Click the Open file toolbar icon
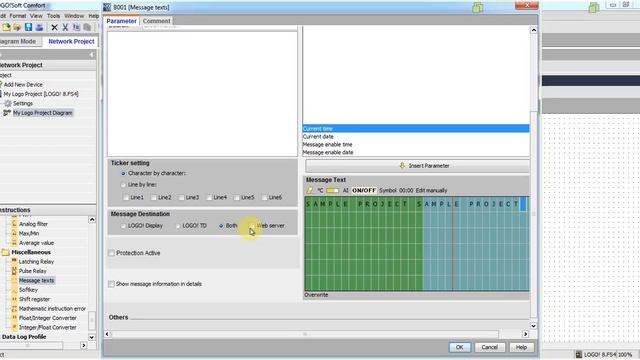The width and height of the screenshot is (640, 360). [17, 27]
